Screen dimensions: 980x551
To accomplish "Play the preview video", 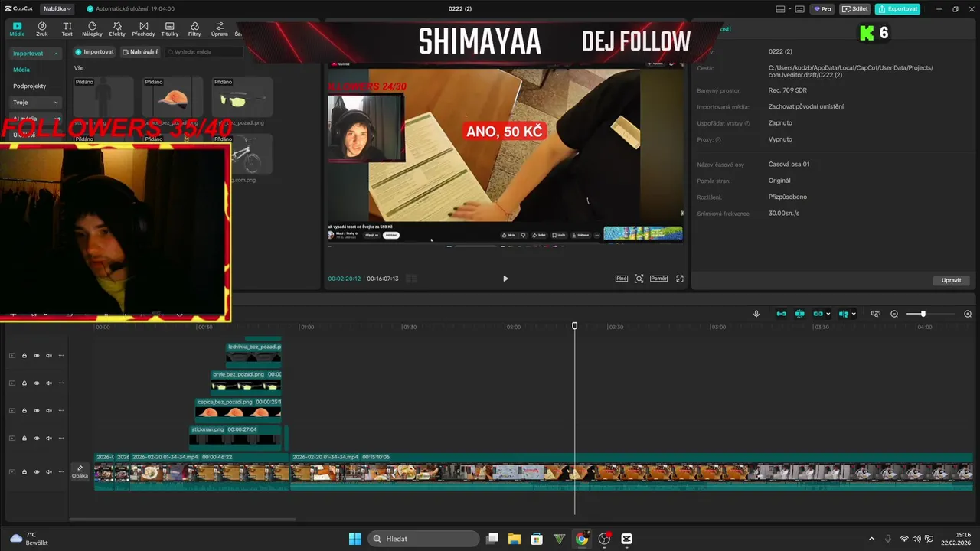I will coord(505,279).
